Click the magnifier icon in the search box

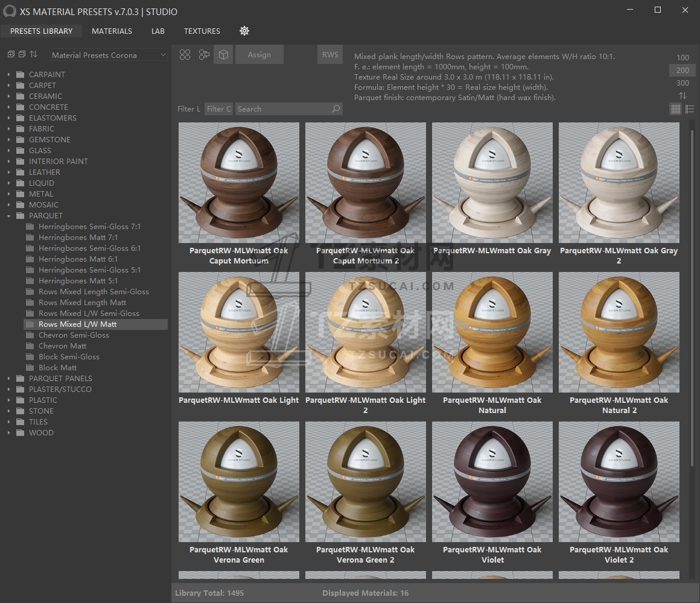[x=336, y=109]
